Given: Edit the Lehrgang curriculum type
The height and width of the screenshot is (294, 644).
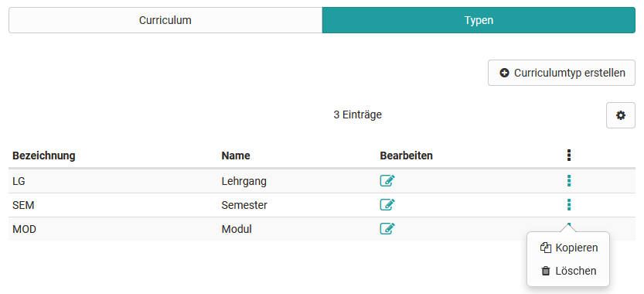Looking at the screenshot, I should pyautogui.click(x=387, y=181).
